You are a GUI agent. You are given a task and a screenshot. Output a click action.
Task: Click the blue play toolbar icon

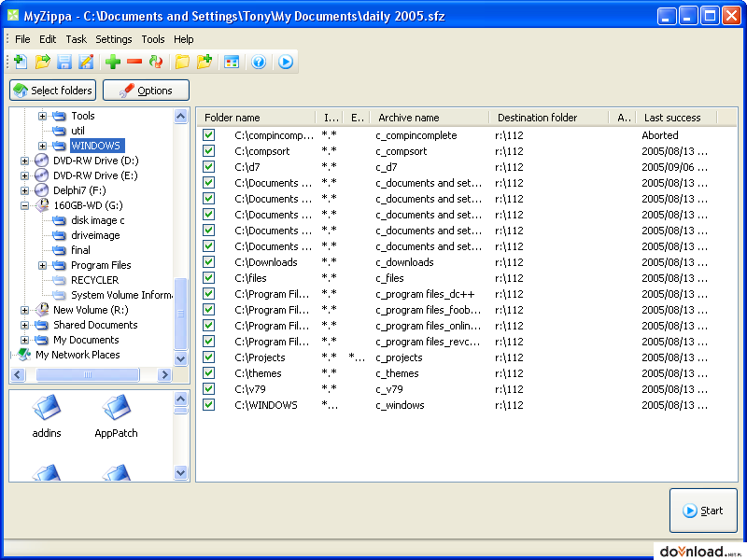(286, 62)
